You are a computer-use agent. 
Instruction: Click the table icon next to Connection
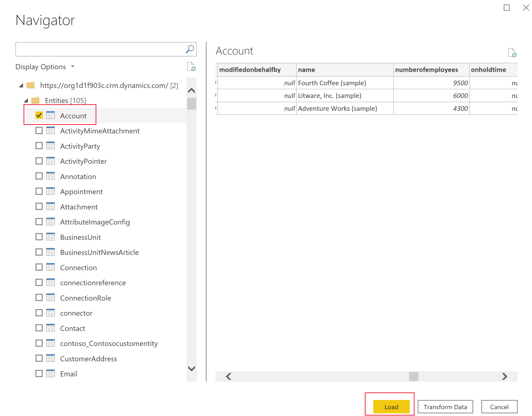click(x=50, y=267)
